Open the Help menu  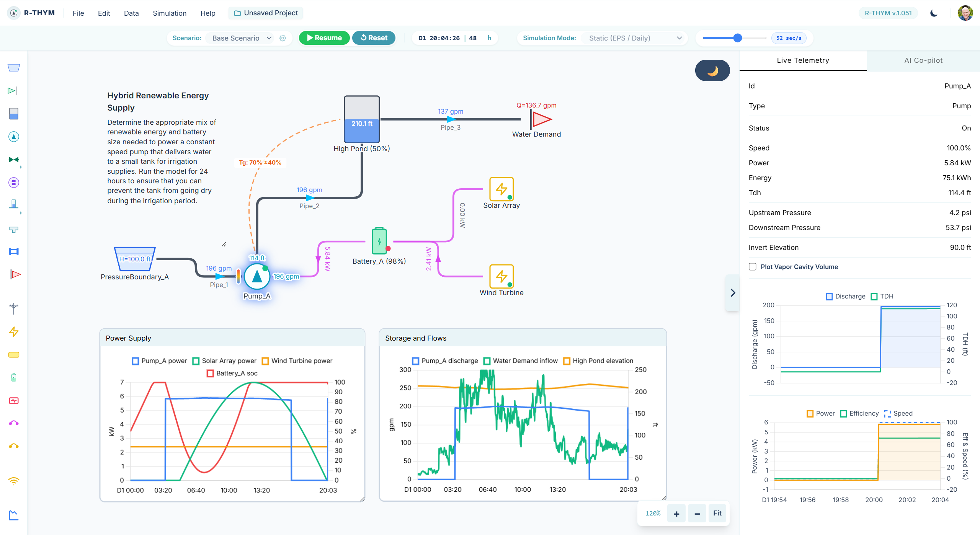coord(208,13)
